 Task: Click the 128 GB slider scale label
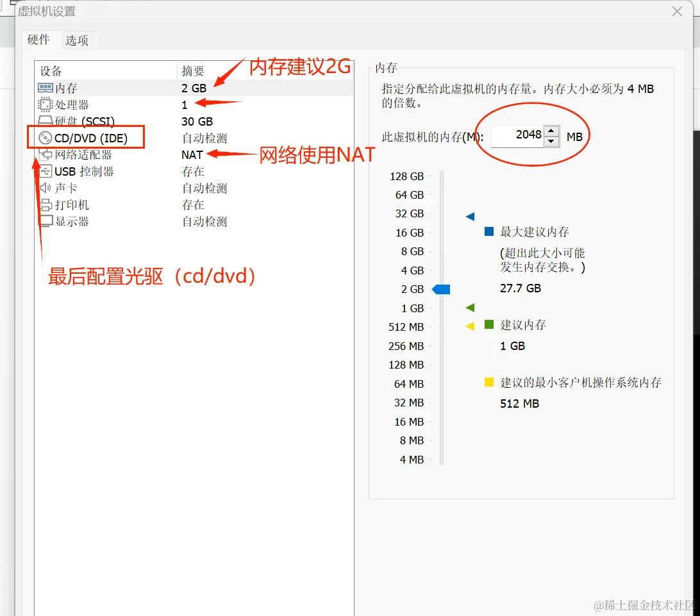[406, 176]
